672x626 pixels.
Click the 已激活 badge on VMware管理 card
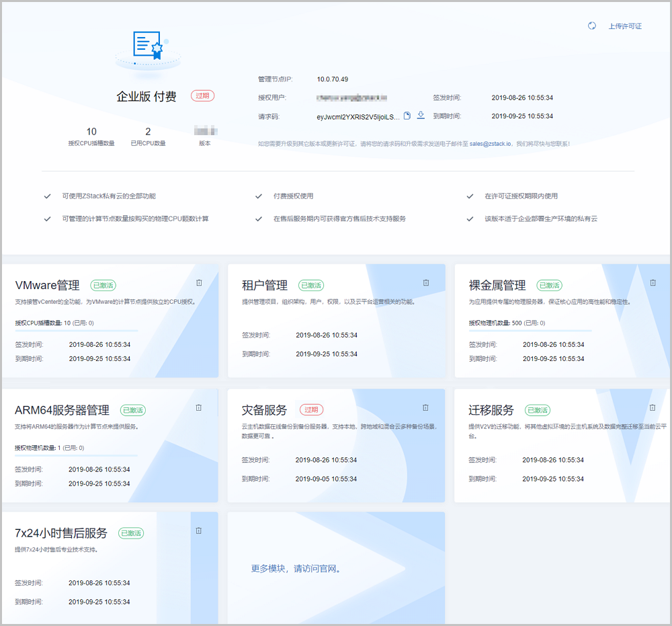click(x=103, y=285)
